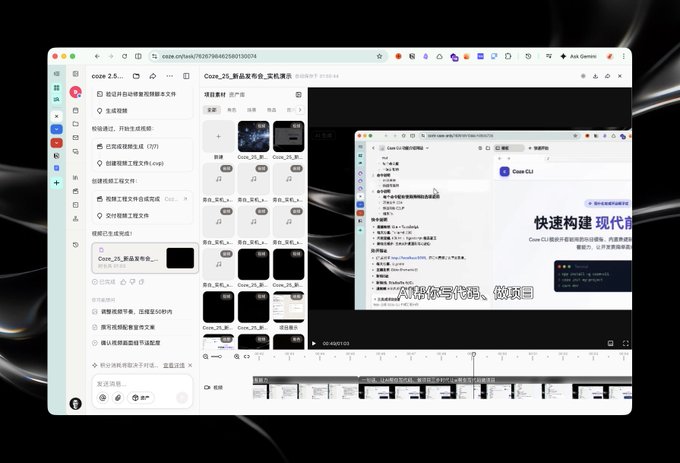Click the download icon in editor header
This screenshot has width=680, height=463.
[595, 76]
